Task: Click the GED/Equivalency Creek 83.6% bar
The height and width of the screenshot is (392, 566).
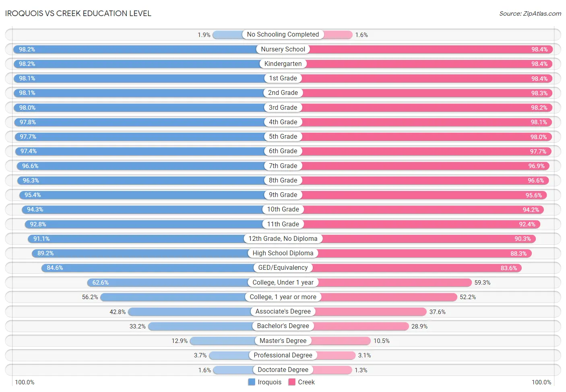Action: (x=402, y=268)
